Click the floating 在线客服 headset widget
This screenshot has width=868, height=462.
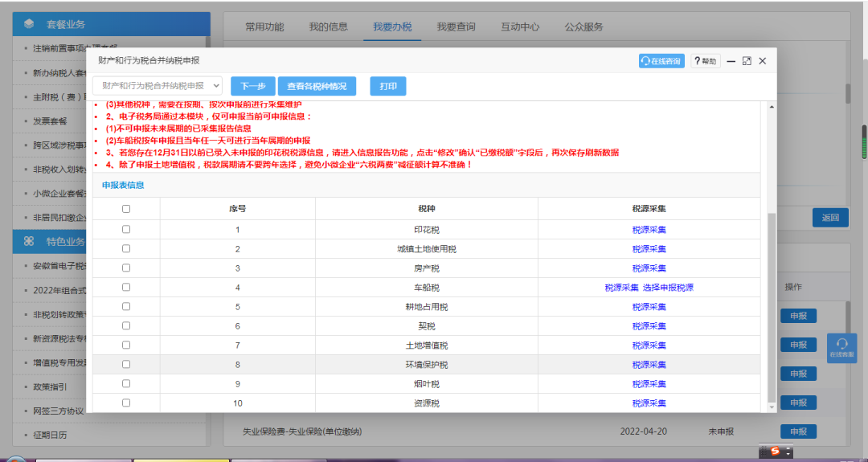[x=841, y=348]
